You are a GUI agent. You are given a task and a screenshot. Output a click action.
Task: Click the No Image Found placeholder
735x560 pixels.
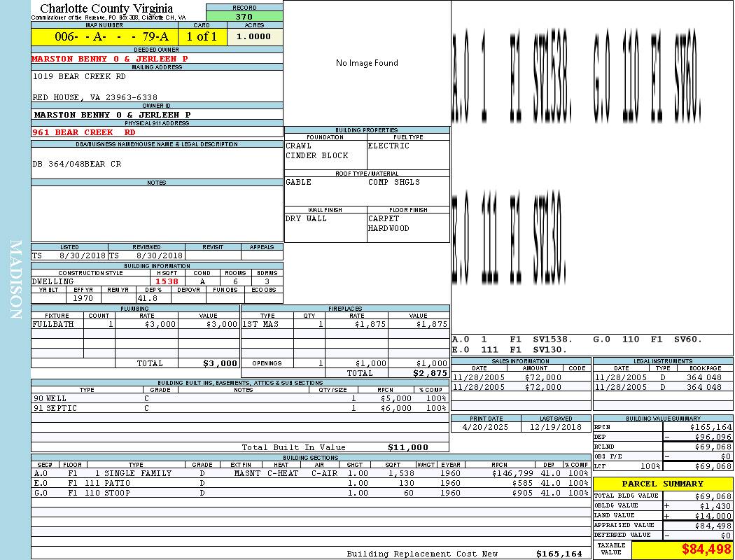point(367,63)
